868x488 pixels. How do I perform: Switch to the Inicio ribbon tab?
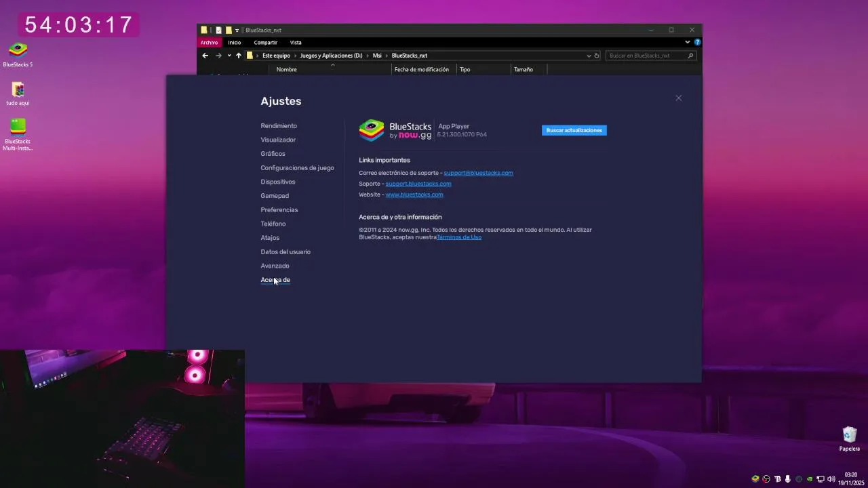(x=235, y=42)
